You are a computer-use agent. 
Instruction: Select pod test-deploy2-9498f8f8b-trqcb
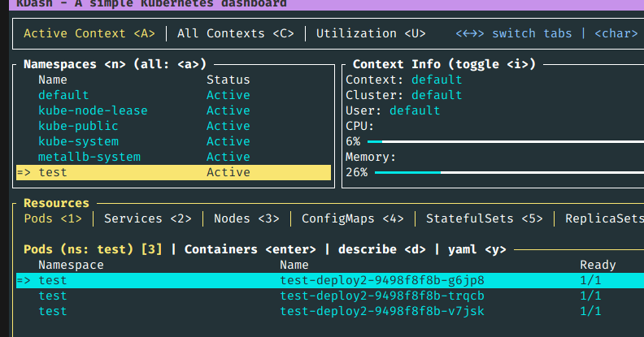pyautogui.click(x=381, y=296)
